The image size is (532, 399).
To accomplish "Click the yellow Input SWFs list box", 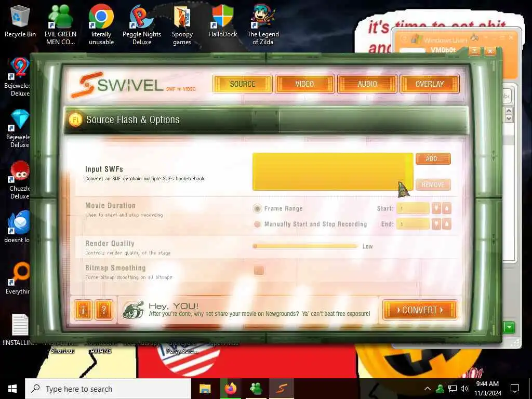I will tap(332, 171).
